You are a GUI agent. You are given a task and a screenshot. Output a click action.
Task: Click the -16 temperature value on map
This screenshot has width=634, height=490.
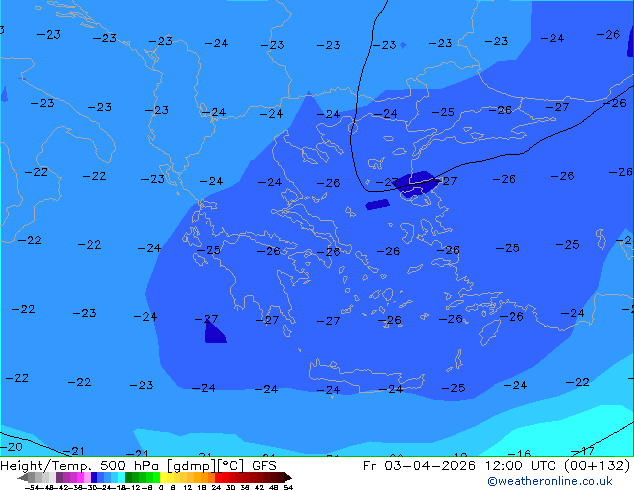519,454
